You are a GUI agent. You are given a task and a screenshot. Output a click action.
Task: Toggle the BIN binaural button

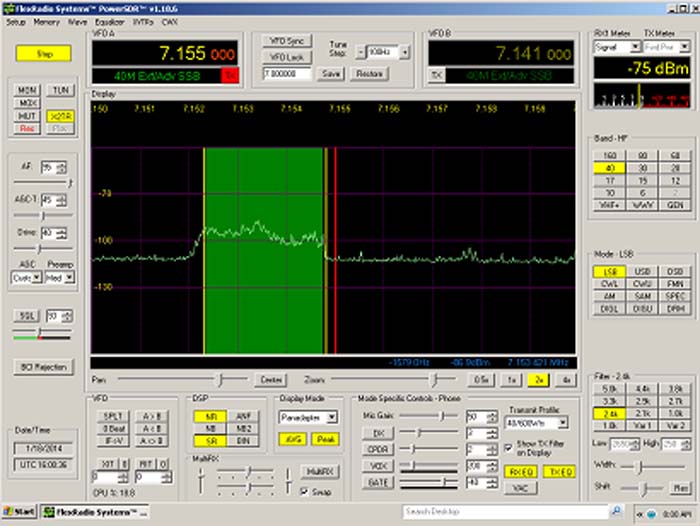tap(243, 441)
